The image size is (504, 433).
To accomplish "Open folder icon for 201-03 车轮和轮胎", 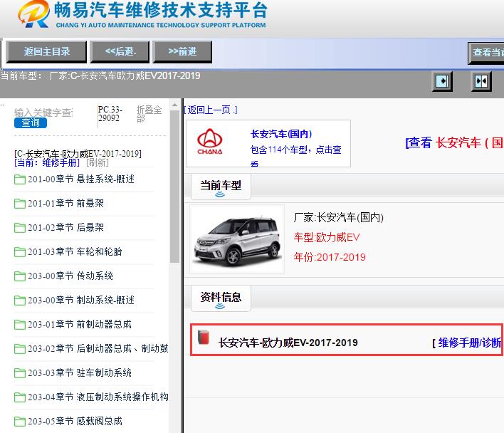I will coord(20,252).
